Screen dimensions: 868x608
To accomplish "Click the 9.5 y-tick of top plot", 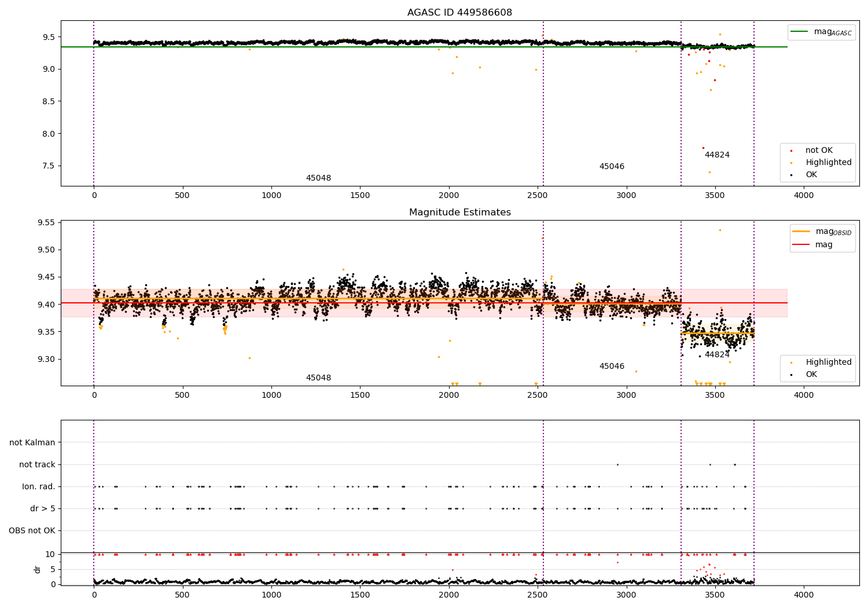I will tap(48, 37).
